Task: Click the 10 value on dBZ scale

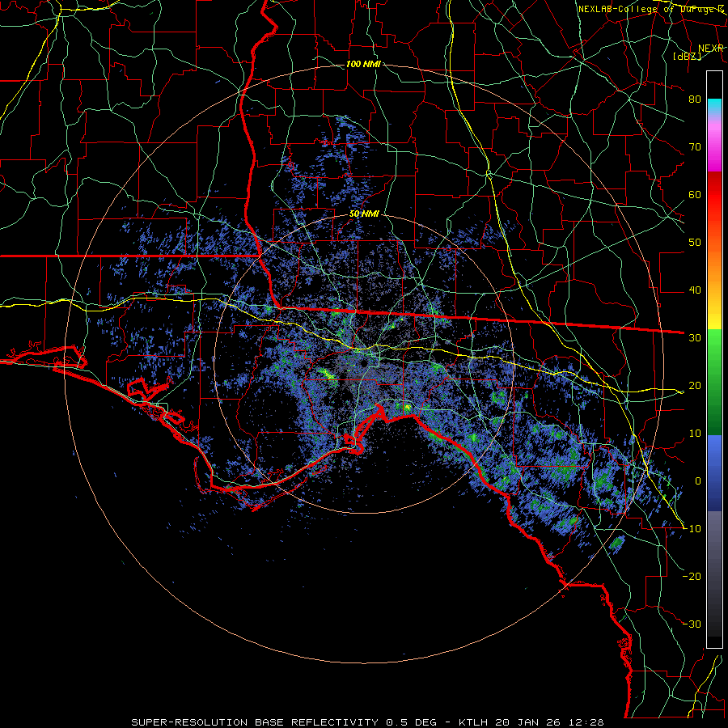Action: click(x=695, y=434)
